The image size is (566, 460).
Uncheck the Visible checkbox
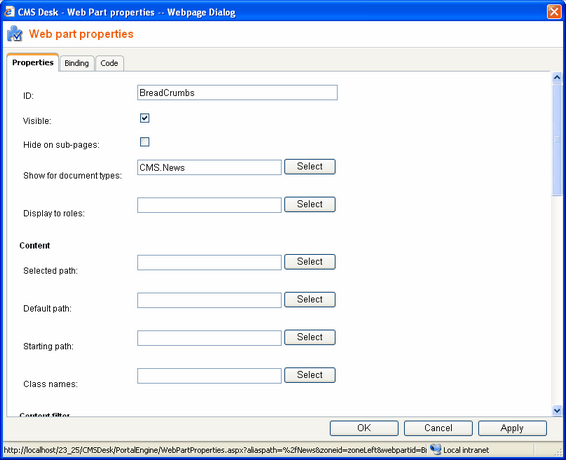click(145, 118)
